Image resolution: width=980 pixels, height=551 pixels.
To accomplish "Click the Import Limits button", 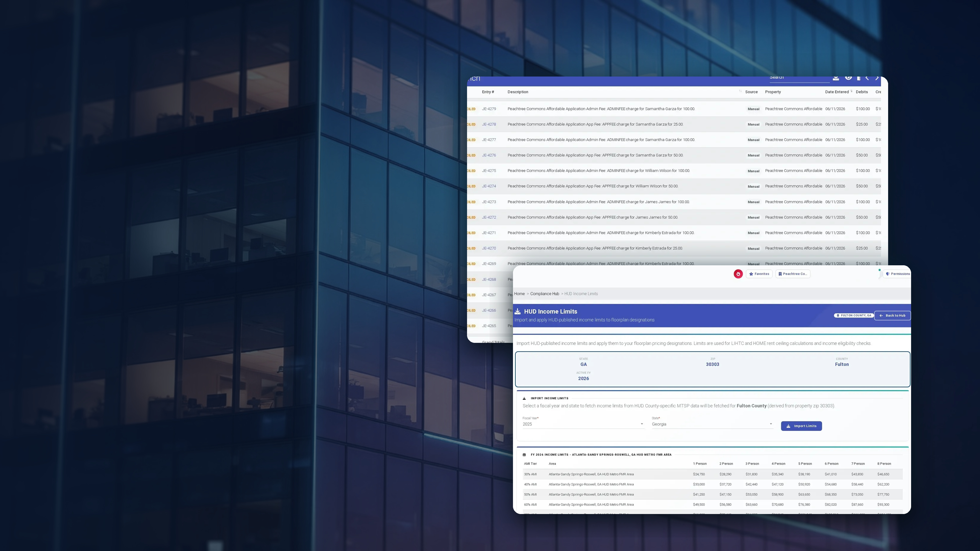I will point(801,426).
